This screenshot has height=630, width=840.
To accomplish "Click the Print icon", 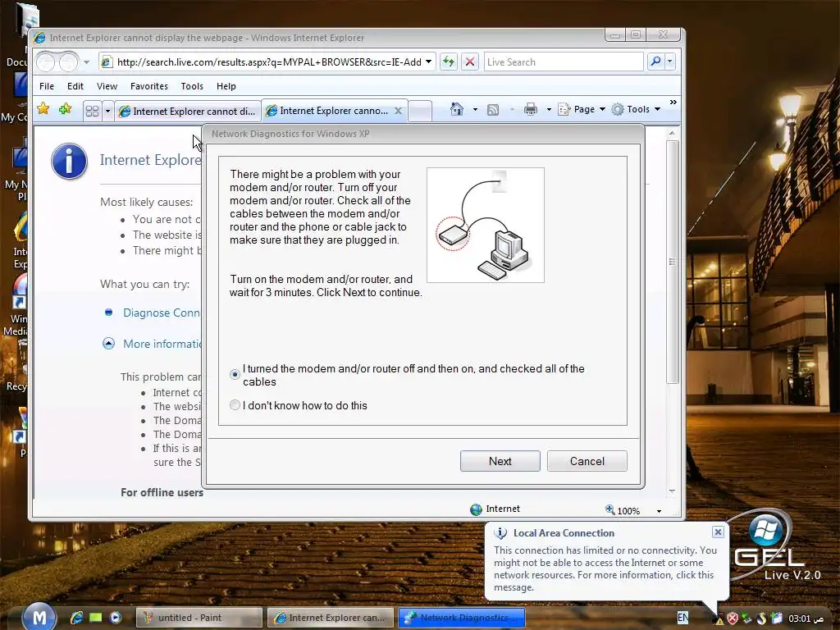I will 531,109.
